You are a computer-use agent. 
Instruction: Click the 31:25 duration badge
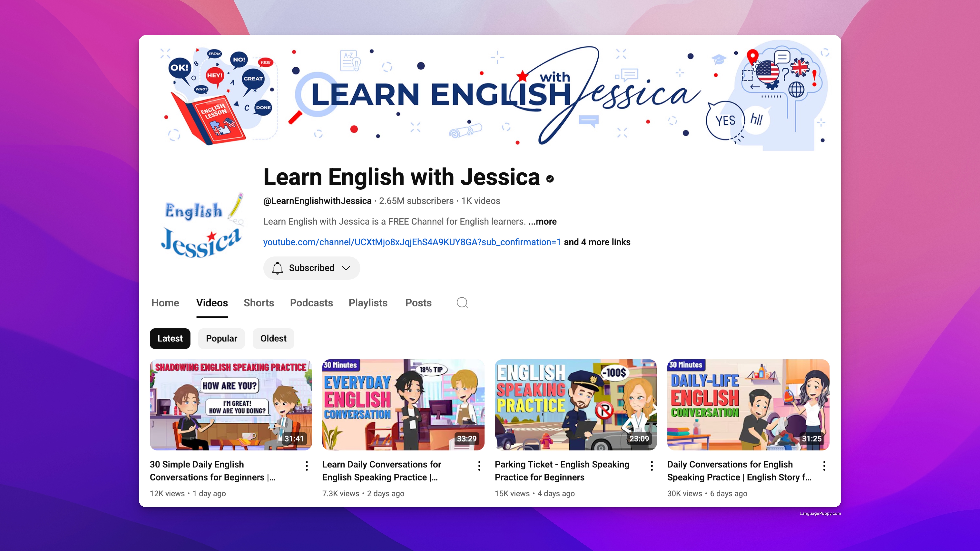(812, 439)
